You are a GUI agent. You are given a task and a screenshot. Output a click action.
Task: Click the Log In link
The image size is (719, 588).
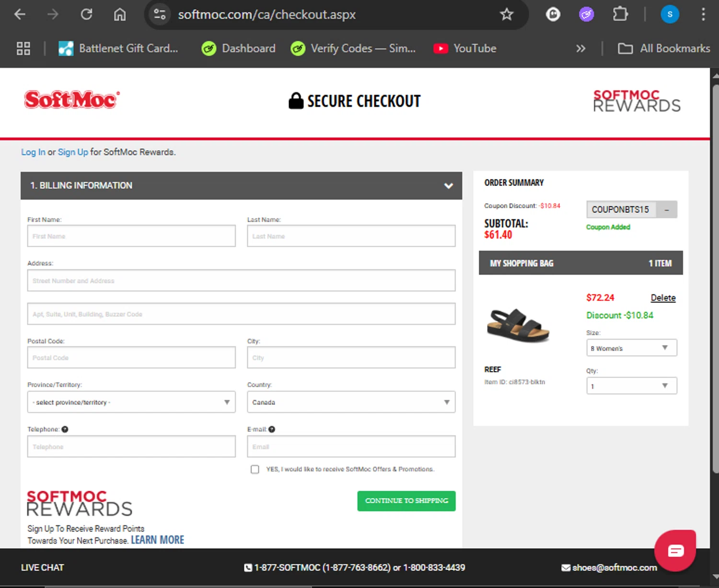point(33,152)
